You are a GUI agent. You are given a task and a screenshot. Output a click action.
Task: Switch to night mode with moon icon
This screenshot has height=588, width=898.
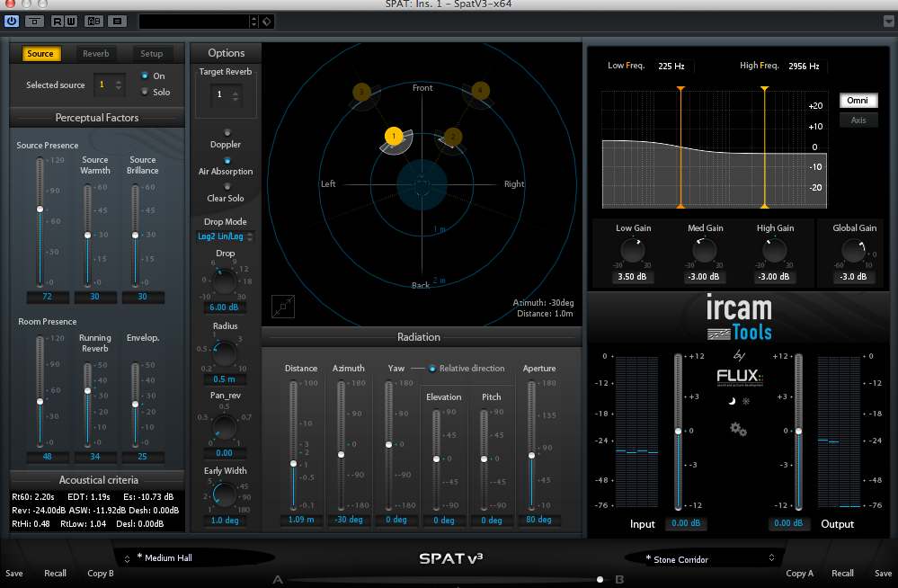(732, 401)
